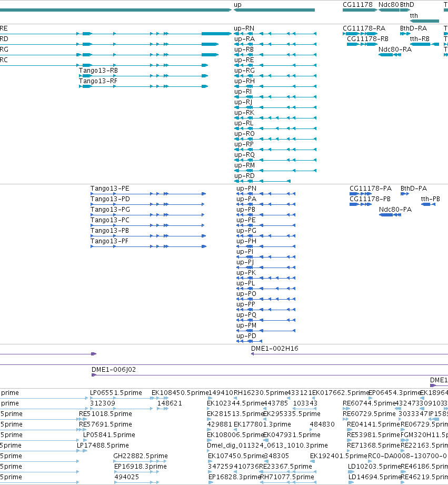Click the 312309 EST label

pos(103,403)
